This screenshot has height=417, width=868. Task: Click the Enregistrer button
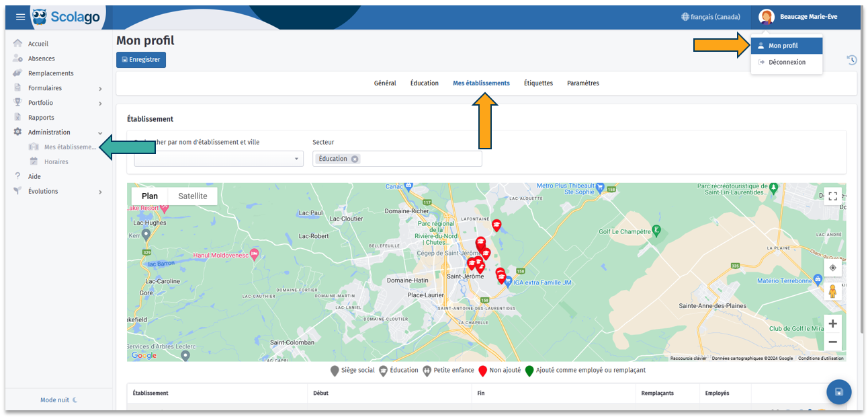click(x=141, y=60)
